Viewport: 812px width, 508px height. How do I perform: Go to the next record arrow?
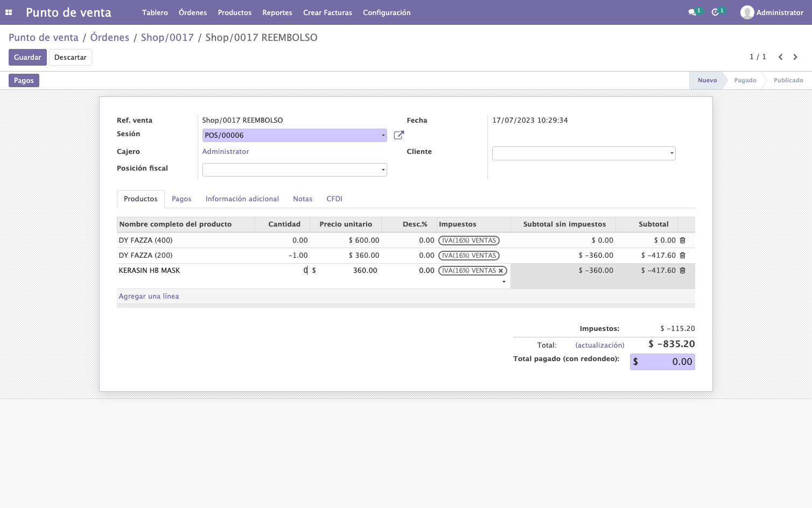[x=795, y=57]
